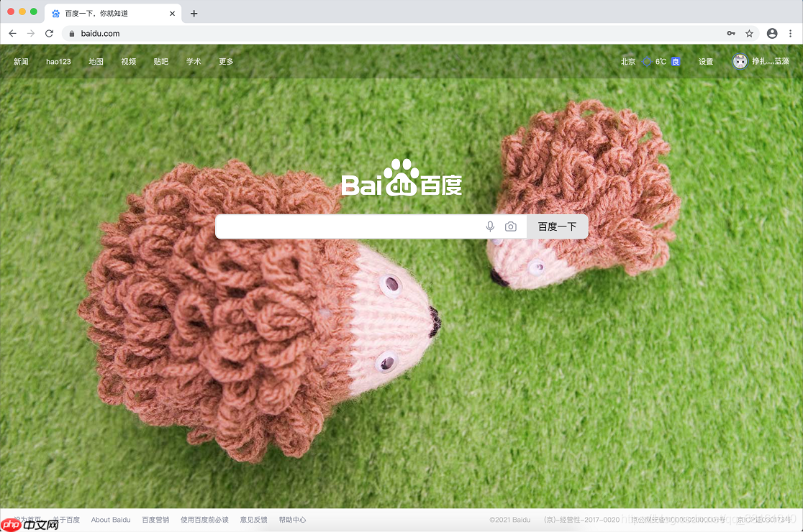Open 帮助中心 footer link
Screen dimensions: 803x532
(x=292, y=520)
